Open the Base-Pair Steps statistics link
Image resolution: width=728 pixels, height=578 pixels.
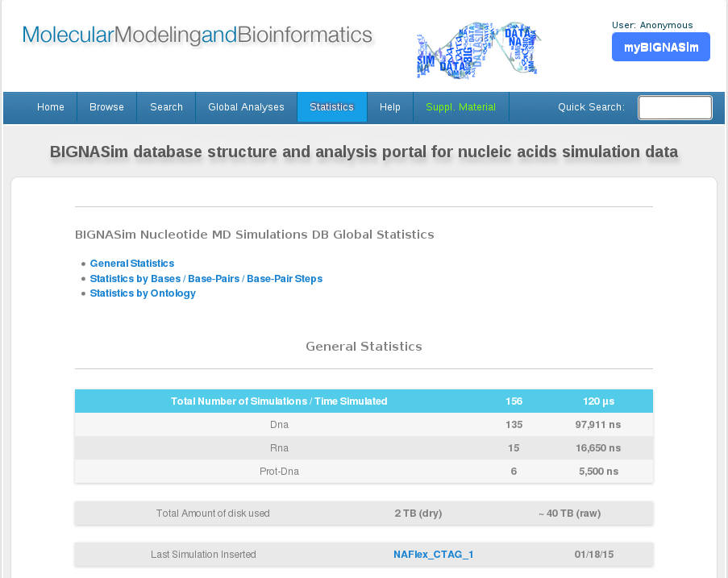coord(285,279)
